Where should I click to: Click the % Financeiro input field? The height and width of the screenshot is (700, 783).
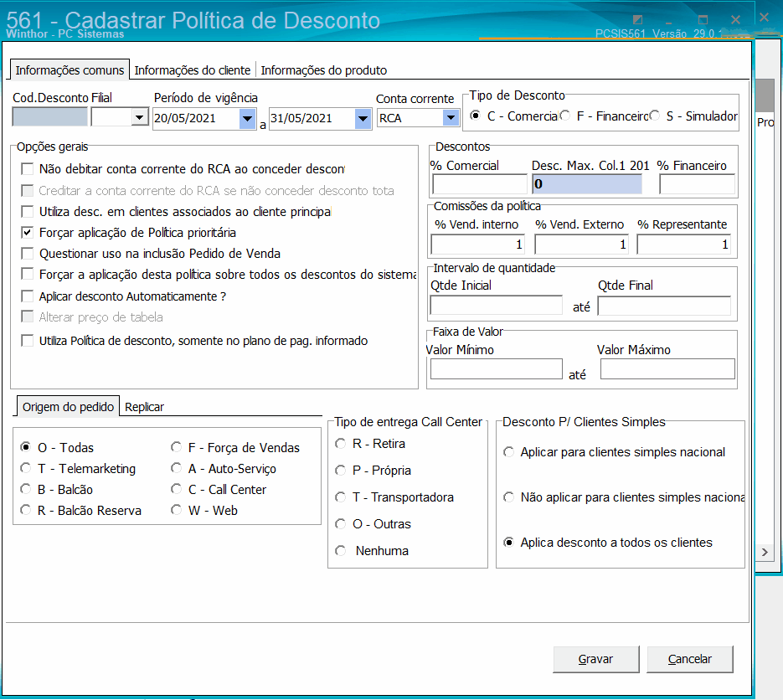pyautogui.click(x=697, y=184)
